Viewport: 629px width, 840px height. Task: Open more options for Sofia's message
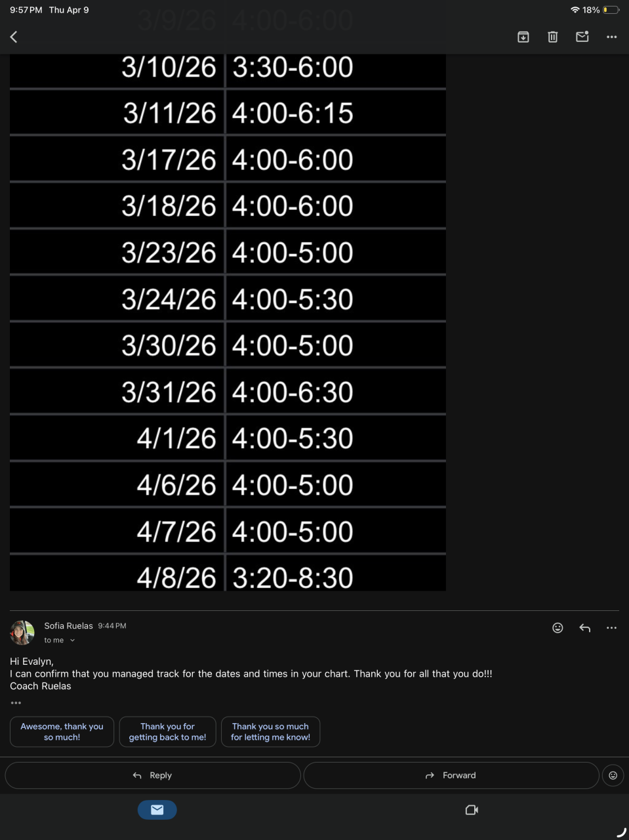pyautogui.click(x=612, y=628)
